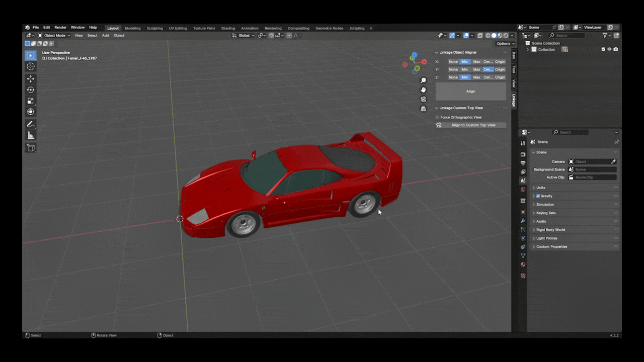
Task: Toggle X-Ray viewport display
Action: point(480,36)
